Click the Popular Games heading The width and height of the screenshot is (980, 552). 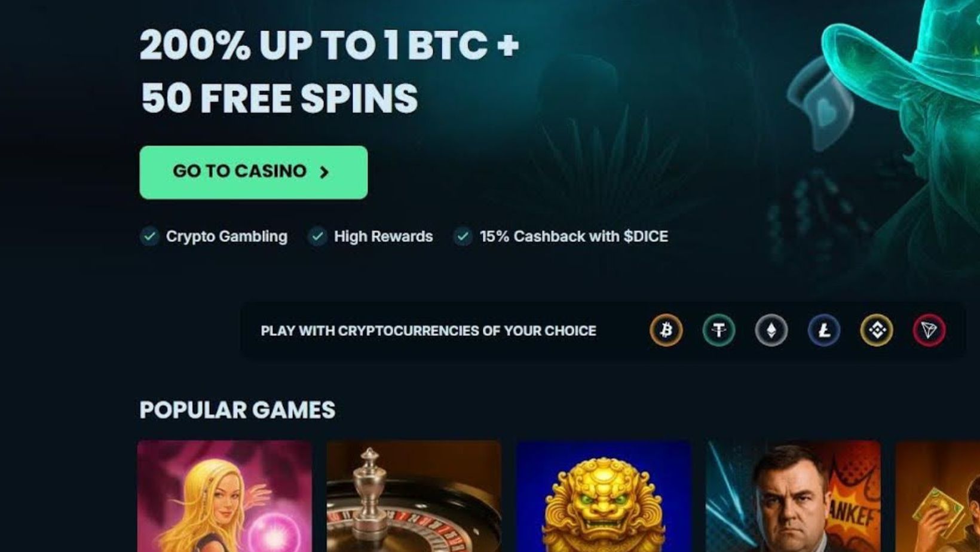coord(237,410)
